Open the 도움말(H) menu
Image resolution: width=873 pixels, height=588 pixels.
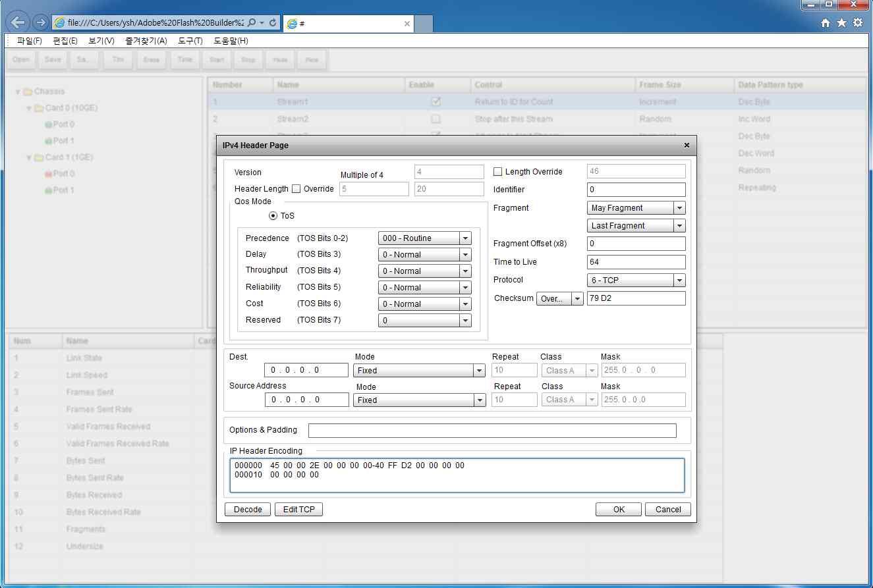pyautogui.click(x=231, y=41)
